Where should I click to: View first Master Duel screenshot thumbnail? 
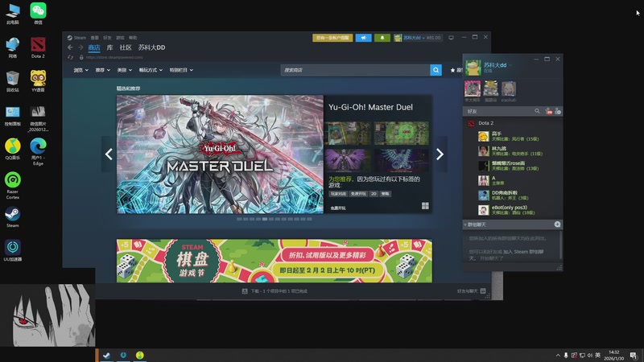[348, 133]
